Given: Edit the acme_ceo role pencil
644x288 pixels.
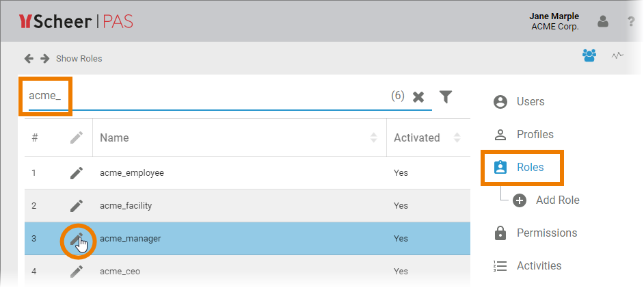Looking at the screenshot, I should 77,272.
